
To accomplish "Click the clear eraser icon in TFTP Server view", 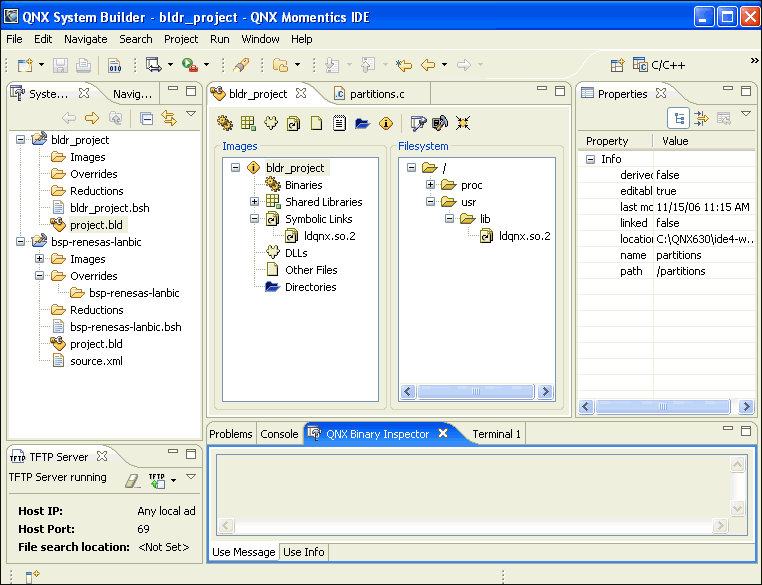I will [x=133, y=480].
